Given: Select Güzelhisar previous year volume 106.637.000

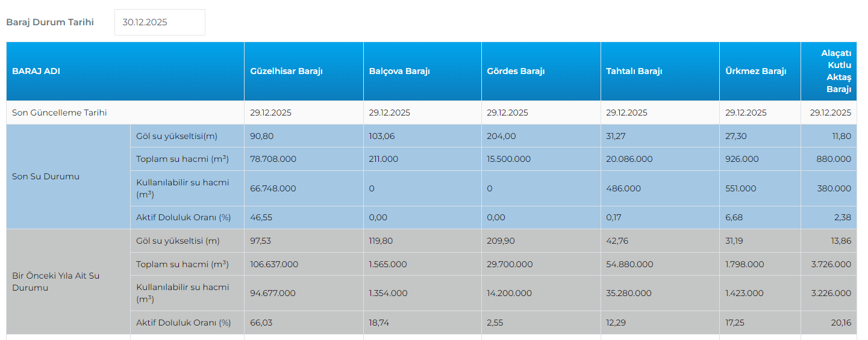Looking at the screenshot, I should (x=274, y=264).
